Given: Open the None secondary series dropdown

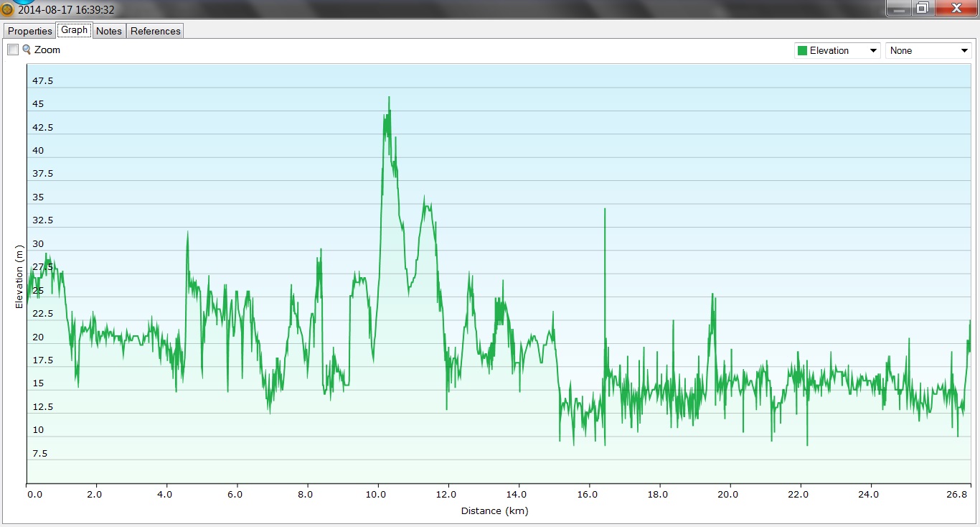Looking at the screenshot, I should 928,51.
